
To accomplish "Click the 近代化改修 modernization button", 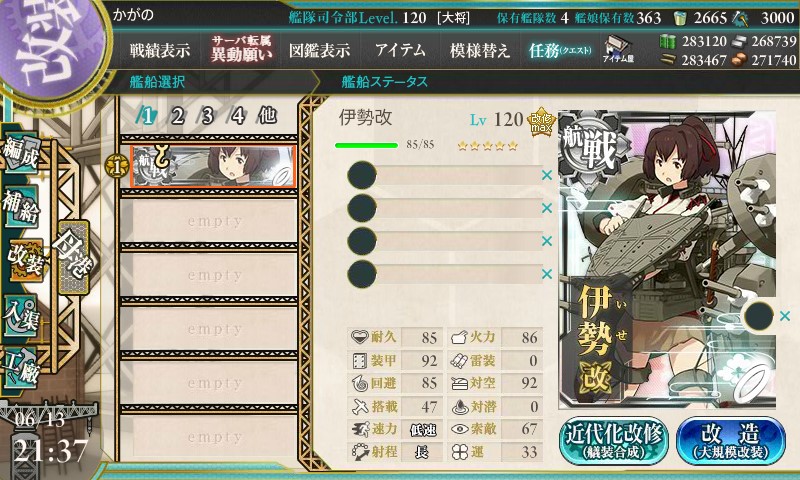I will coord(614,441).
